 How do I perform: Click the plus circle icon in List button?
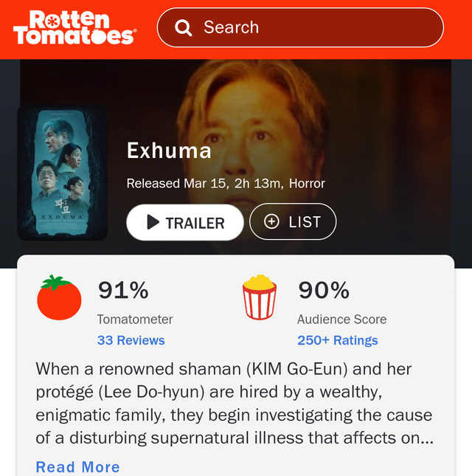pos(271,221)
